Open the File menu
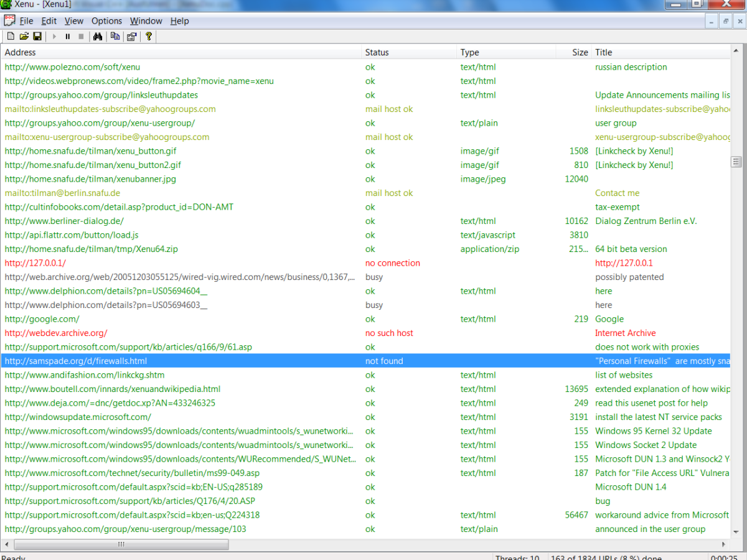The image size is (747, 560). [26, 21]
